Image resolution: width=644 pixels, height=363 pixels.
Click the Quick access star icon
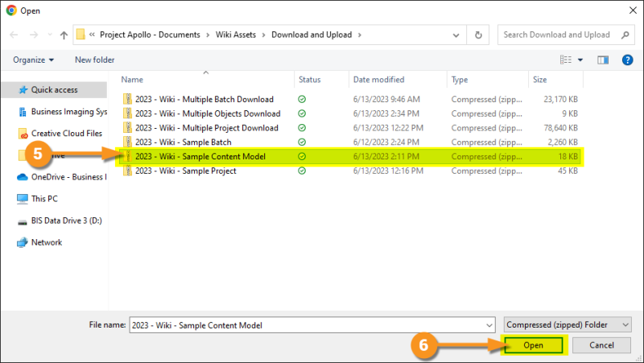click(x=23, y=89)
